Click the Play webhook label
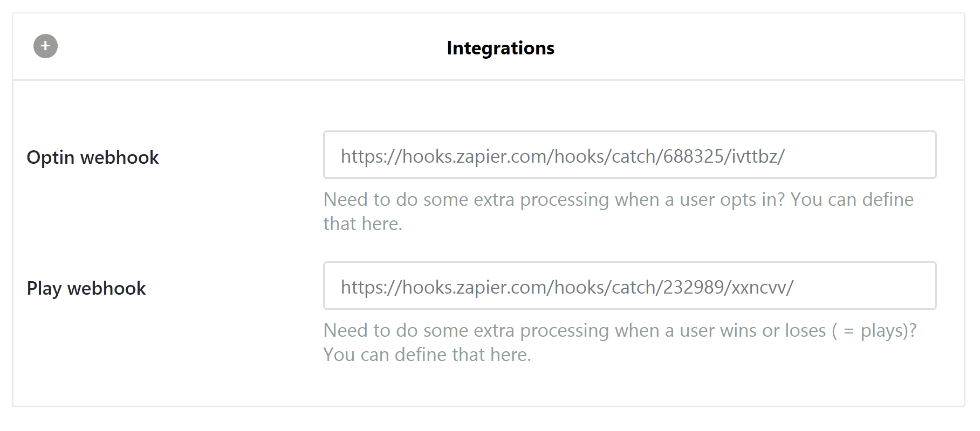The width and height of the screenshot is (980, 431). click(x=86, y=288)
